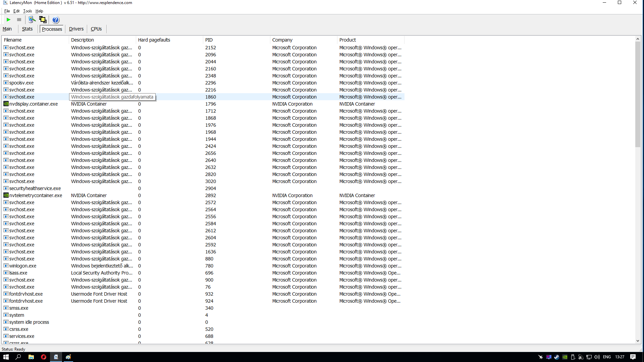Open the Tools menu
This screenshot has height=362, width=644.
click(28, 11)
